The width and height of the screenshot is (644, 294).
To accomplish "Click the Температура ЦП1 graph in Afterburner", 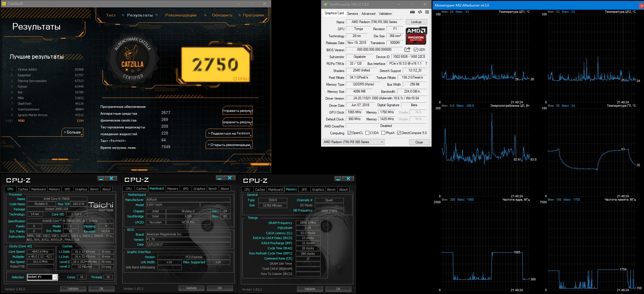I will point(485,58).
